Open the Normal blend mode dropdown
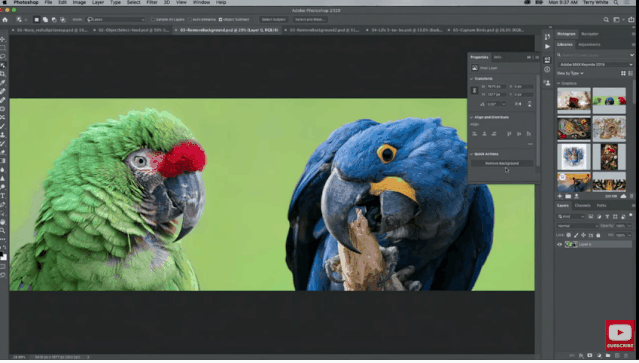The height and width of the screenshot is (363, 639). (x=577, y=226)
